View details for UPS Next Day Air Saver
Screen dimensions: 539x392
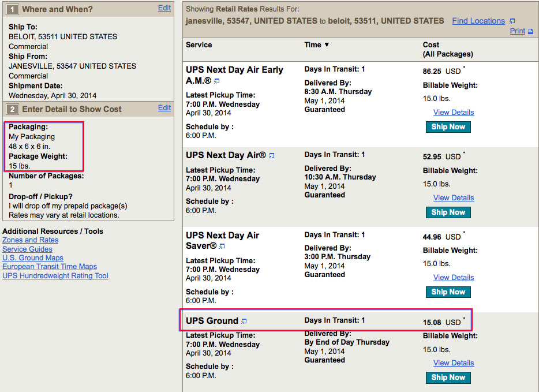click(454, 278)
